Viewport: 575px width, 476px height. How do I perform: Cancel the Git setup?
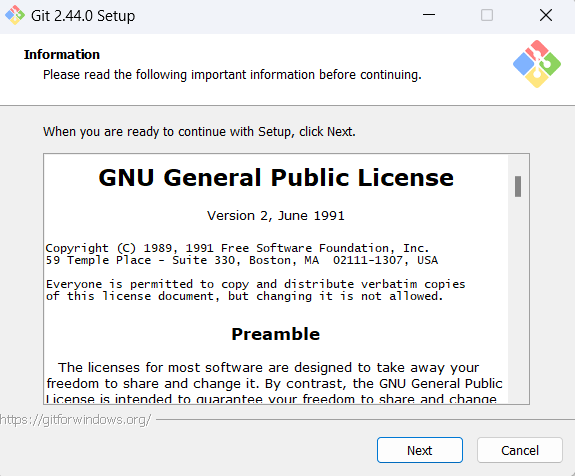[x=520, y=450]
